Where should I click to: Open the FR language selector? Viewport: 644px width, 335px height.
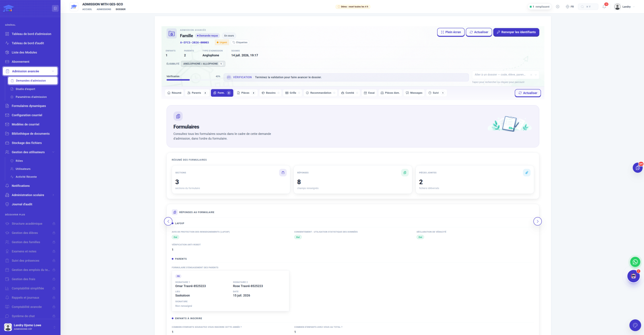tap(570, 6)
